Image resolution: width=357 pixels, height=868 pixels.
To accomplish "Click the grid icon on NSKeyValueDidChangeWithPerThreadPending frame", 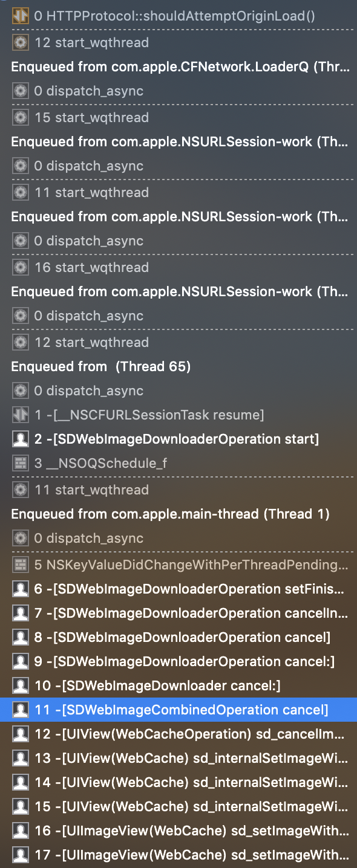I will point(20,565).
